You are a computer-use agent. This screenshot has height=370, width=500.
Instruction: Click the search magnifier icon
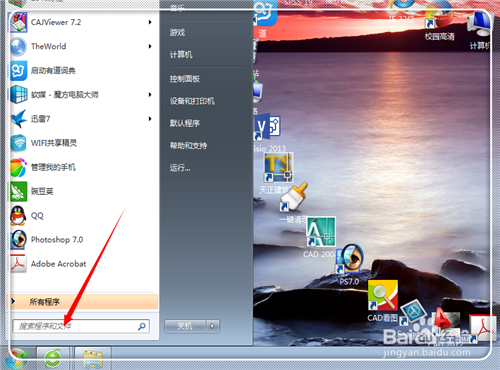pyautogui.click(x=142, y=326)
